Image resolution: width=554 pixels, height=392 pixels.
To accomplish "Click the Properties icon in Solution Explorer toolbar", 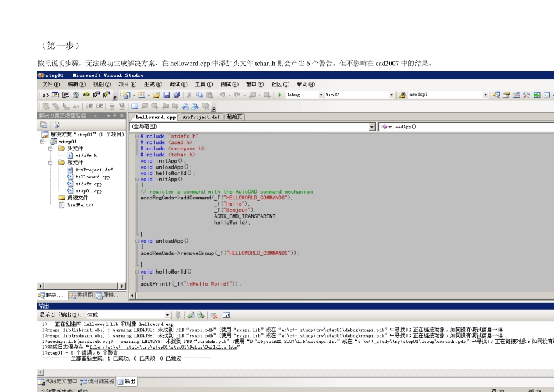I will (44, 125).
